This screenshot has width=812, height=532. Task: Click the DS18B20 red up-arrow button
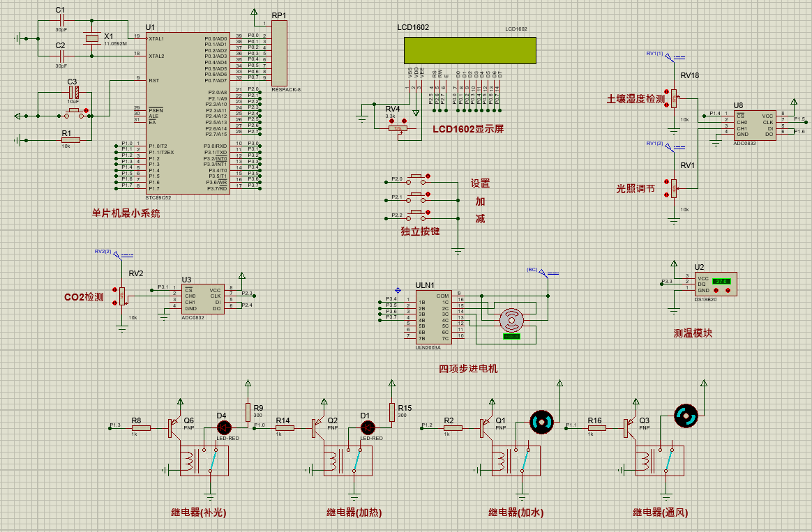[x=728, y=290]
